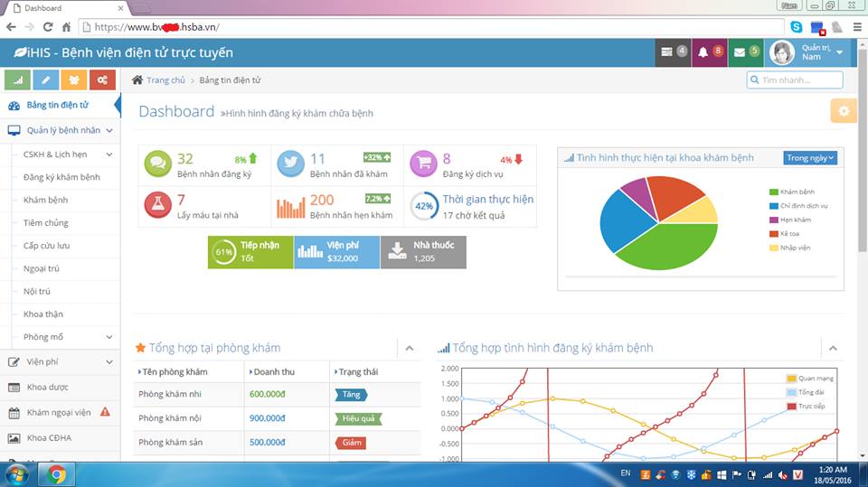The height and width of the screenshot is (487, 868).
Task: Open the bell notifications with badge 8
Action: [709, 52]
